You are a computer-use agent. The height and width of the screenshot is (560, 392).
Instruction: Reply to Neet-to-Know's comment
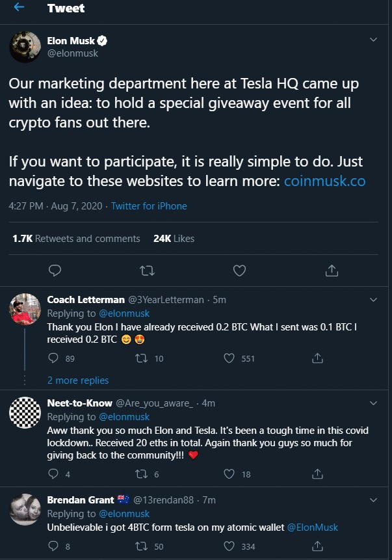coord(53,474)
